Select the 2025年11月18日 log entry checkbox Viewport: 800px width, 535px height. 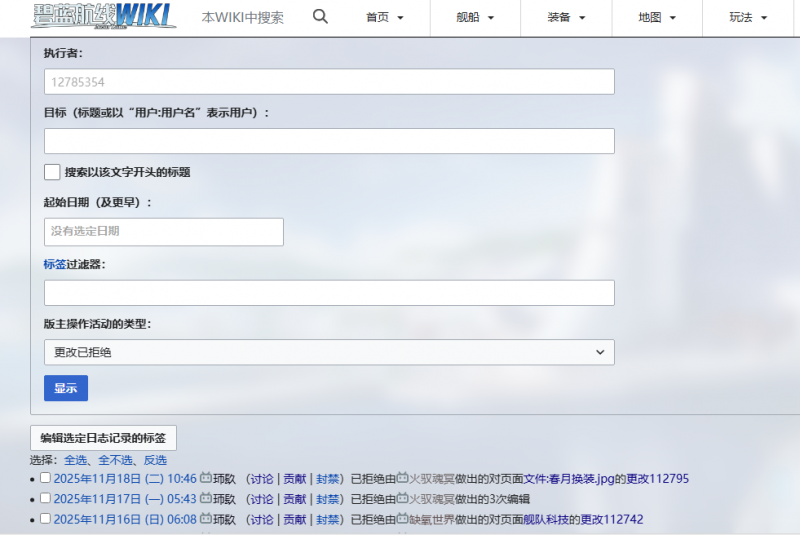point(45,479)
